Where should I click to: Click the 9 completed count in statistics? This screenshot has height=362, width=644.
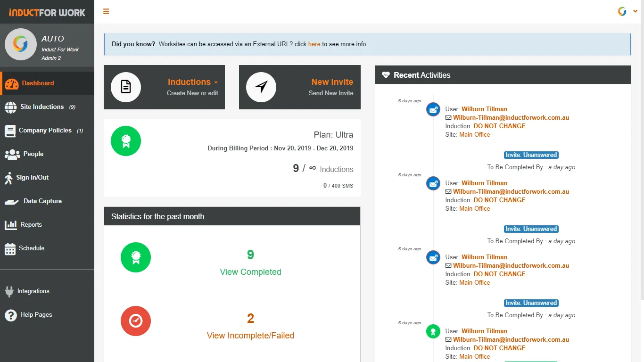click(250, 255)
